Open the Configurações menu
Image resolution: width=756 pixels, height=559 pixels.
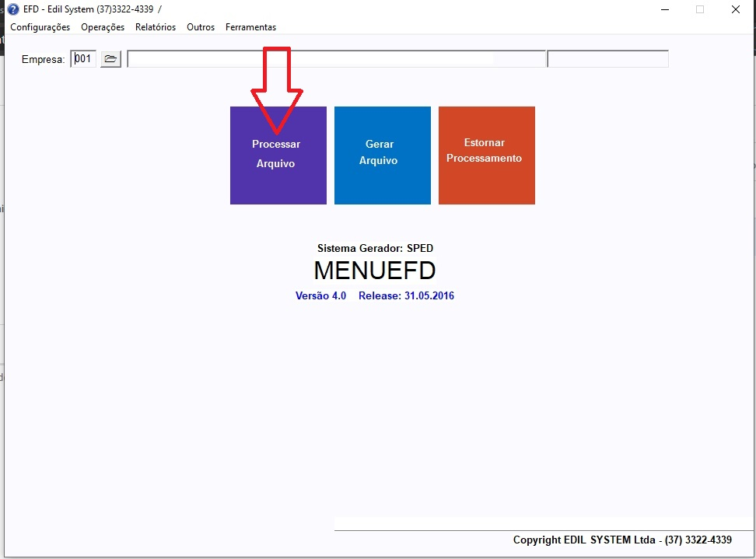(x=40, y=27)
